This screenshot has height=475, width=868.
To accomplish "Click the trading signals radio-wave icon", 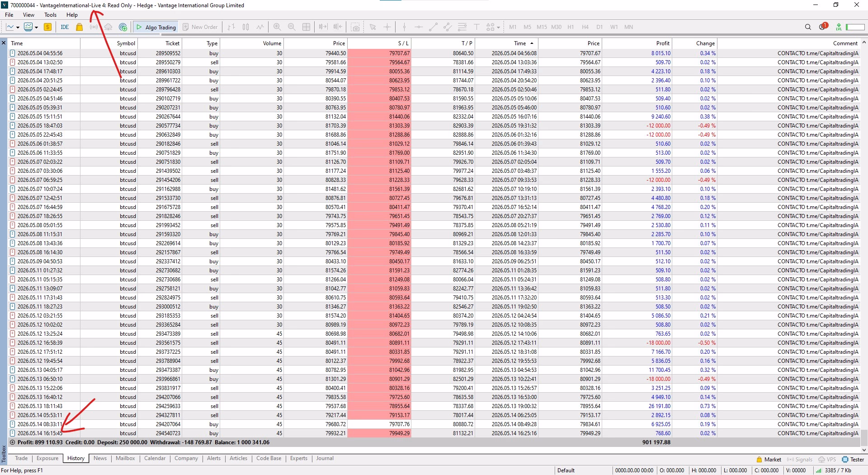I will (x=94, y=27).
